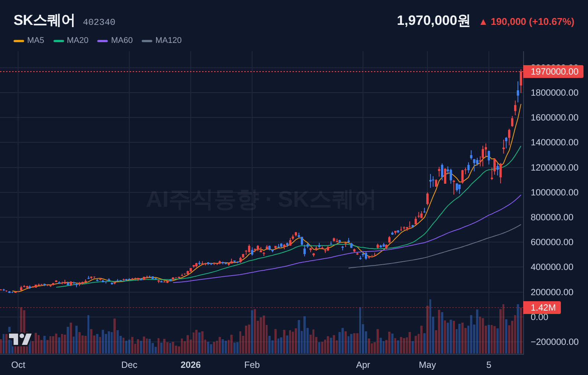This screenshot has width=588, height=375.
Task: Click the change value 190,000 (+10.67%)
Action: click(x=533, y=22)
